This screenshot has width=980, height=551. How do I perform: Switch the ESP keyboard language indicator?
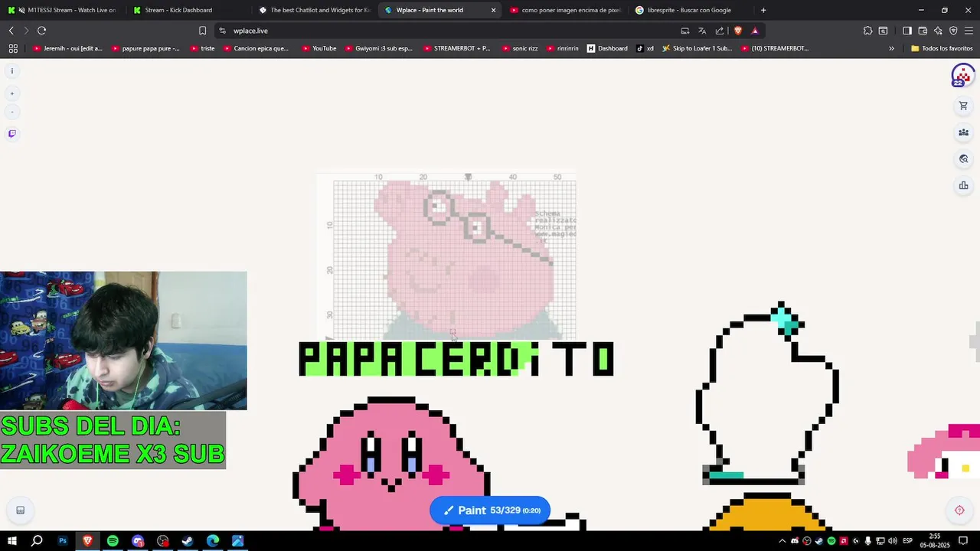908,541
